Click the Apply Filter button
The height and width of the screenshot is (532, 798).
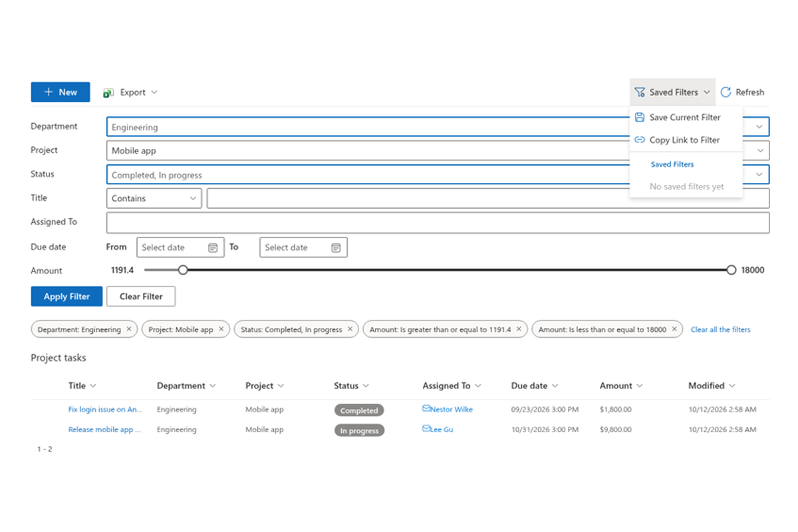(x=66, y=297)
